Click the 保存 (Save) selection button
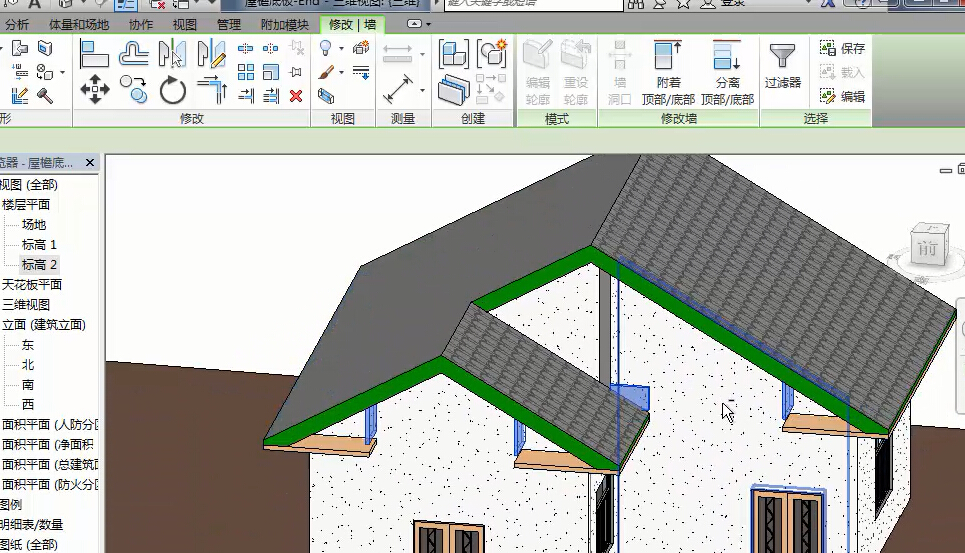Image resolution: width=965 pixels, height=553 pixels. coord(842,48)
